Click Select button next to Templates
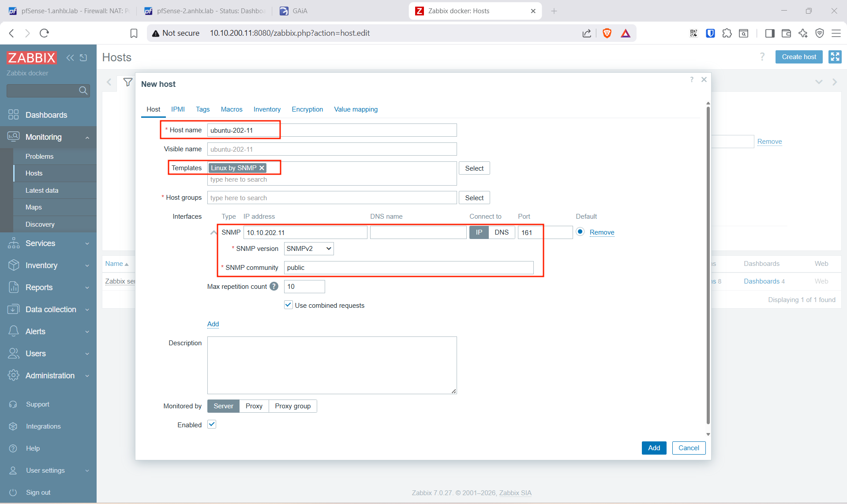The width and height of the screenshot is (847, 504). 474,168
